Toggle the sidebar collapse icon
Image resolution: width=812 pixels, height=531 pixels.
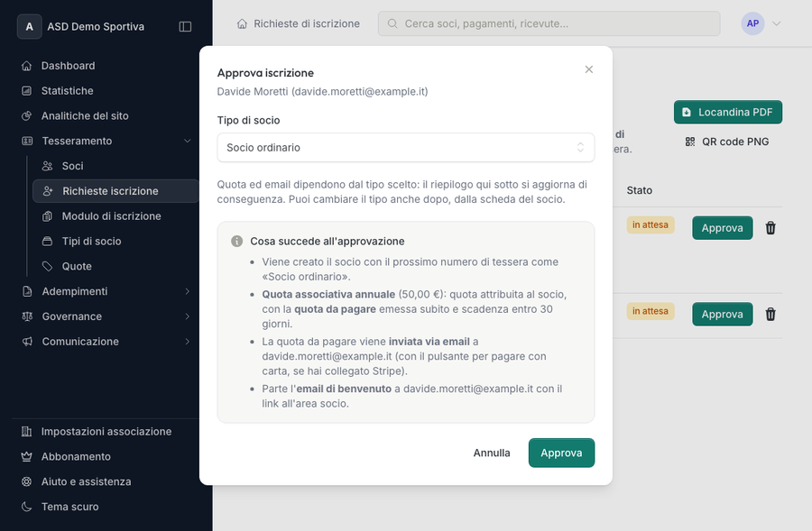coord(185,26)
